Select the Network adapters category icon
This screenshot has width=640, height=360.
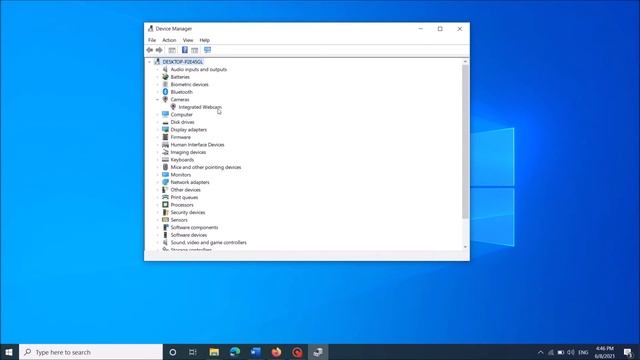[165, 182]
